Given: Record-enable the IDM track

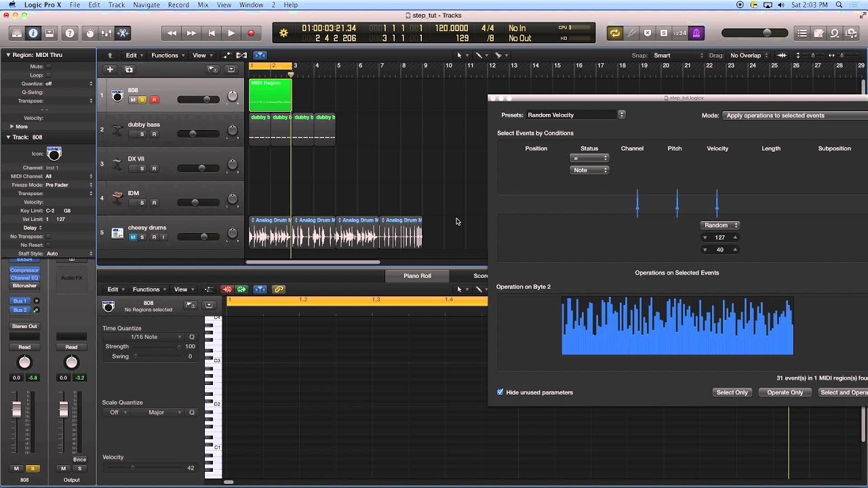Looking at the screenshot, I should pyautogui.click(x=154, y=203).
